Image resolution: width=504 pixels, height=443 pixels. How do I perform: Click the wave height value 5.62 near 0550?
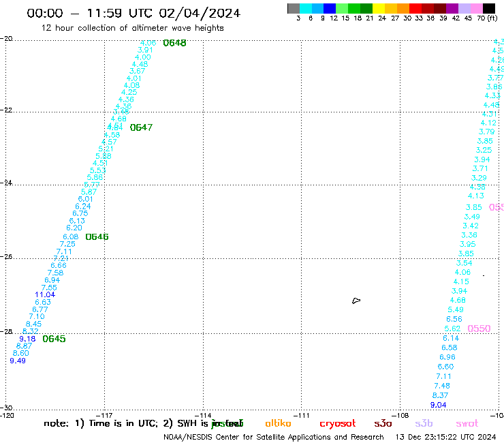click(x=452, y=329)
